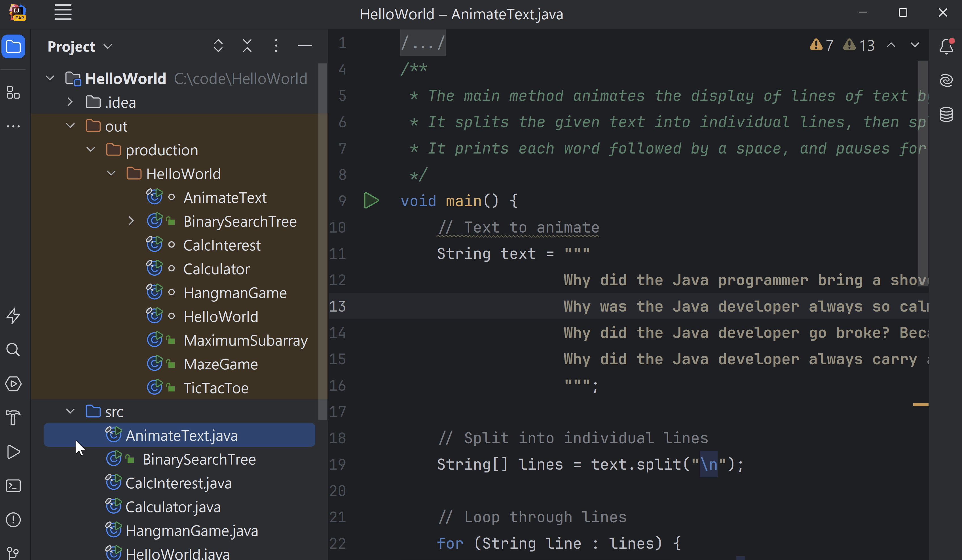Expand the folded comment on line 1
Screen dimensions: 962x560
coord(422,43)
